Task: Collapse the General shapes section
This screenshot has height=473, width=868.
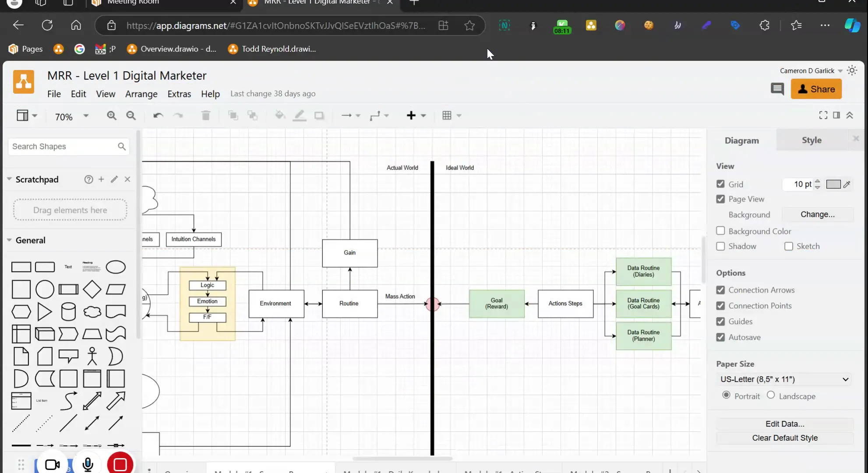Action: [9, 240]
